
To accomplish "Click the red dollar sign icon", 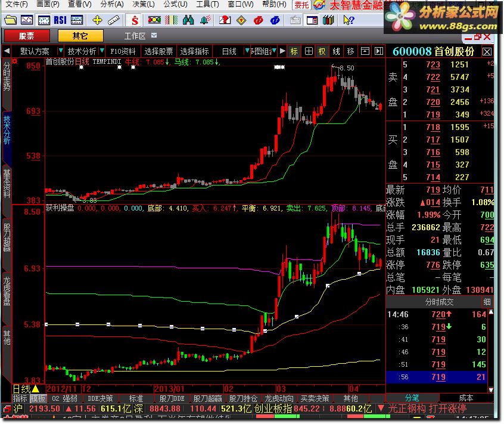I will tap(135, 20).
